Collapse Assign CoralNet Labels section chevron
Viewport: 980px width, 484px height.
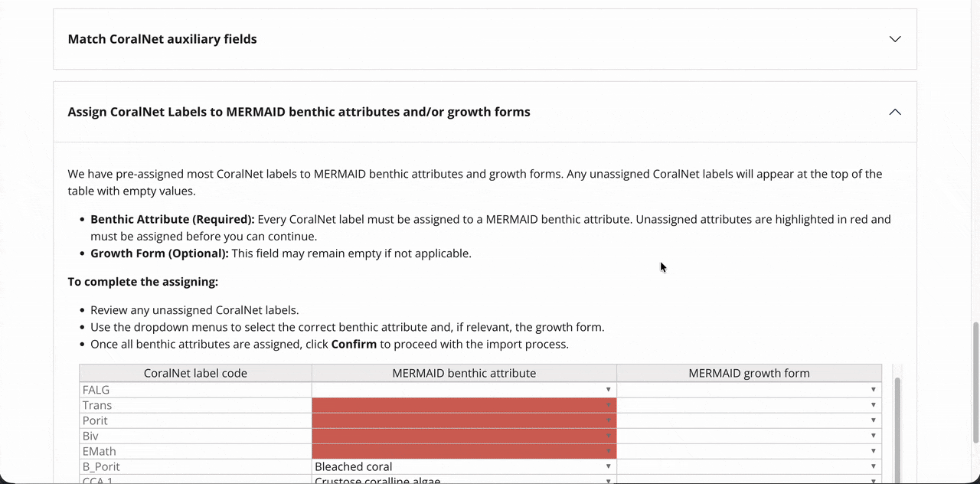(894, 112)
